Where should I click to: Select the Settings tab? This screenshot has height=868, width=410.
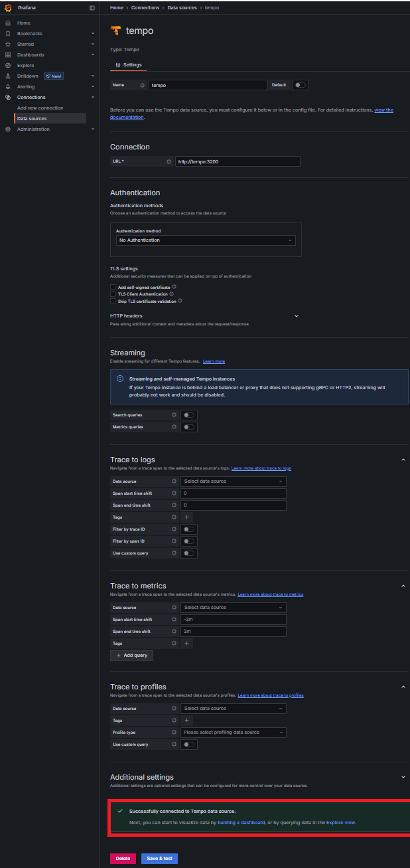(x=128, y=65)
